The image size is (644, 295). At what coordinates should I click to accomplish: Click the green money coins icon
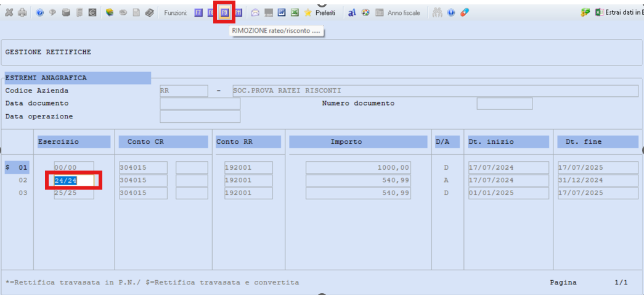585,13
